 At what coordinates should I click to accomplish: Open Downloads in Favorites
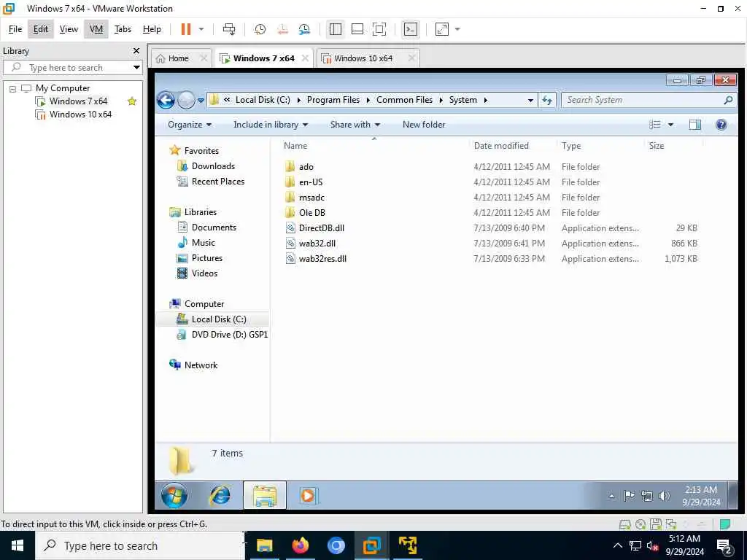[213, 166]
